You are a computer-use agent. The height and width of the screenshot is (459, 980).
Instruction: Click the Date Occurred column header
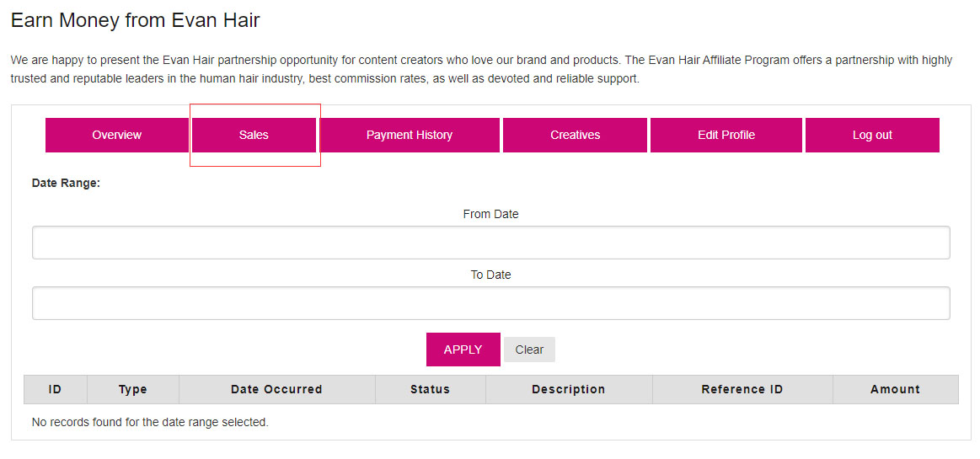tap(277, 390)
